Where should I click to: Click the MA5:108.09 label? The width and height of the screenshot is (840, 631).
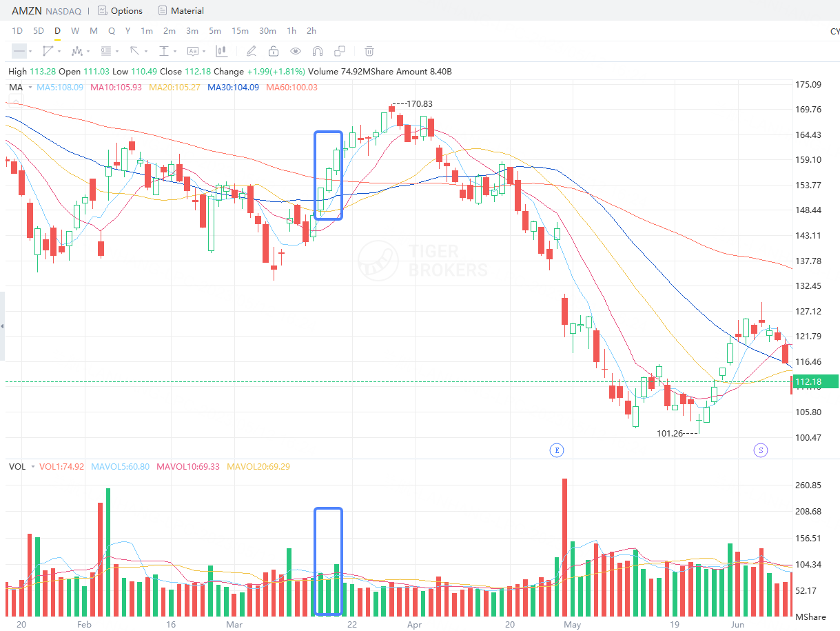60,88
